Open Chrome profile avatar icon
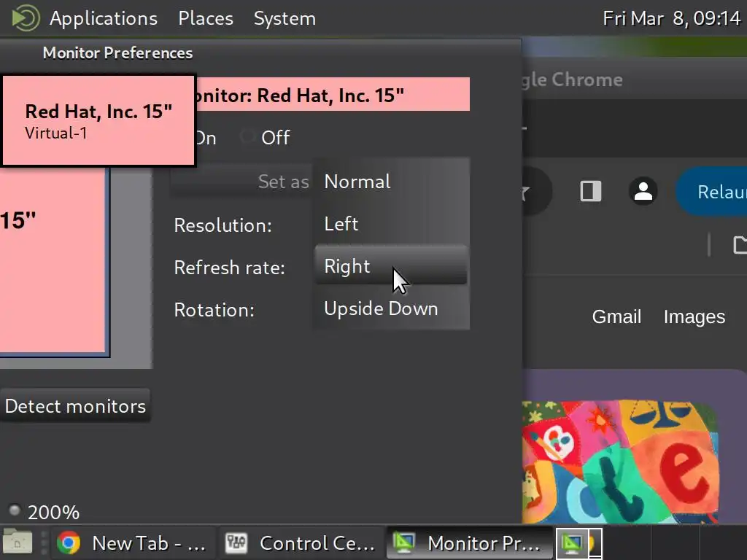This screenshot has height=560, width=747. point(643,192)
